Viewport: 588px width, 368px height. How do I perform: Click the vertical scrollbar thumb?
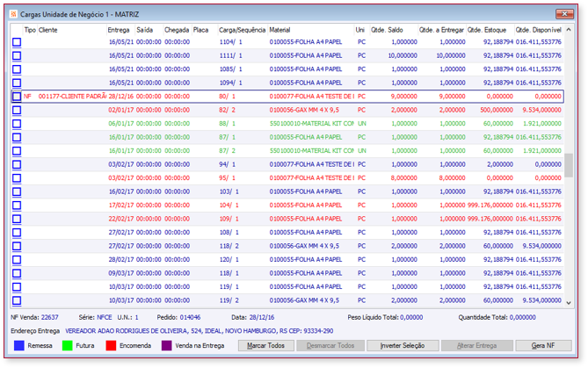tap(569, 165)
